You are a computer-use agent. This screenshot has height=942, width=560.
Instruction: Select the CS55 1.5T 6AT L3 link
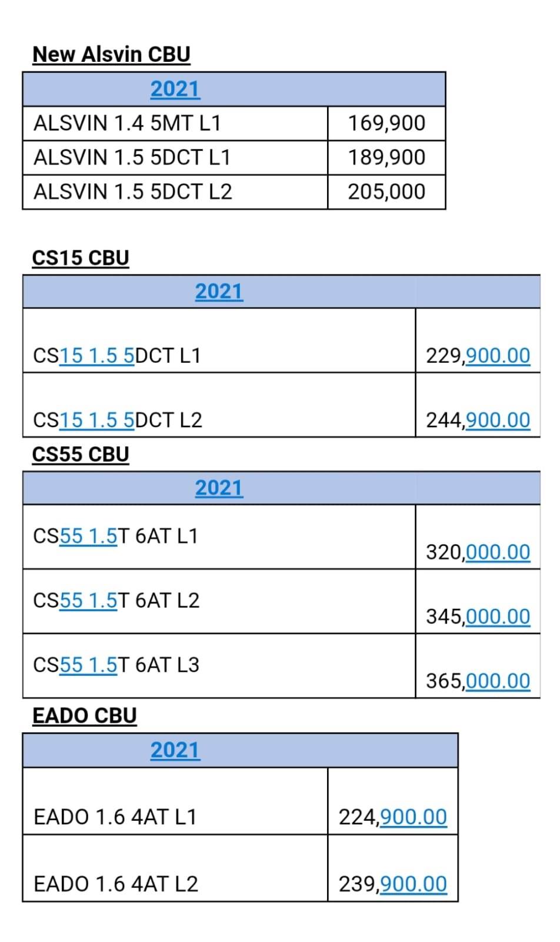click(89, 665)
